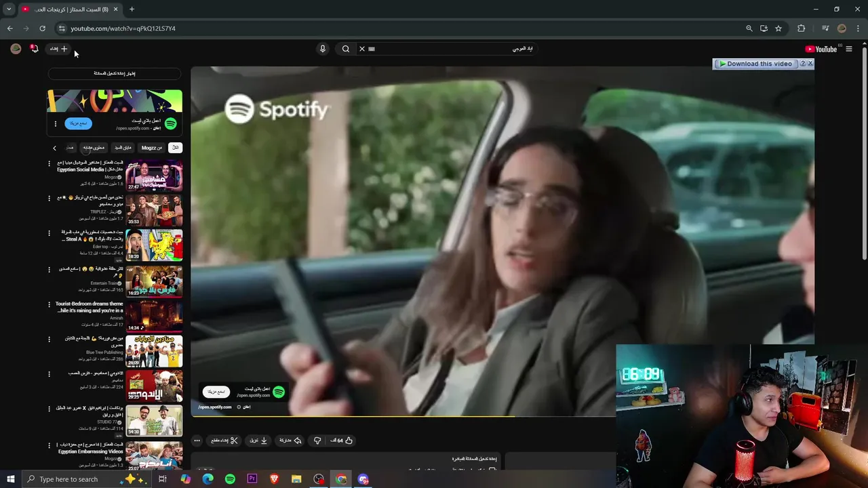Viewport: 868px width, 488px height.
Task: Click the blue listen more button on sidebar ad
Action: pos(78,123)
